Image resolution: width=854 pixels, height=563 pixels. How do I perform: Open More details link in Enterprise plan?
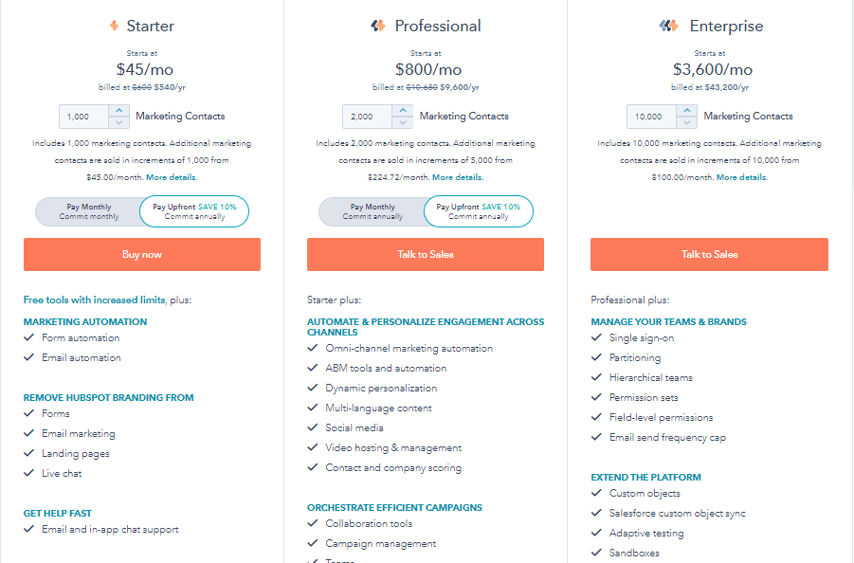[742, 177]
